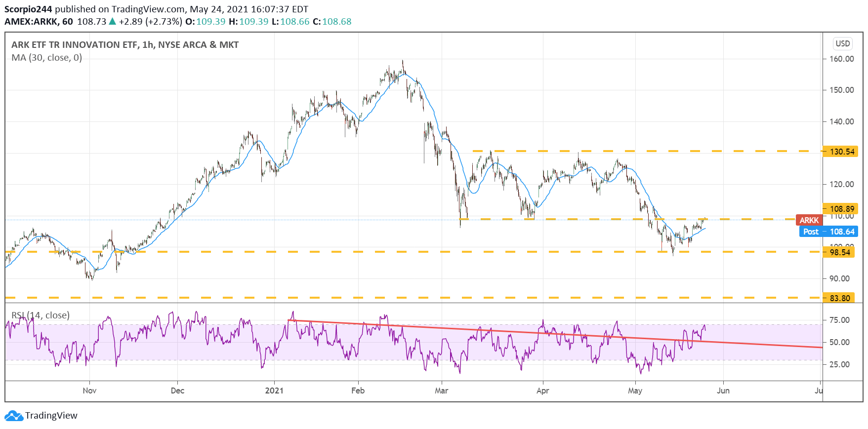Click the RSI 25.00 axis label
Image resolution: width=868 pixels, height=429 pixels.
pos(839,364)
